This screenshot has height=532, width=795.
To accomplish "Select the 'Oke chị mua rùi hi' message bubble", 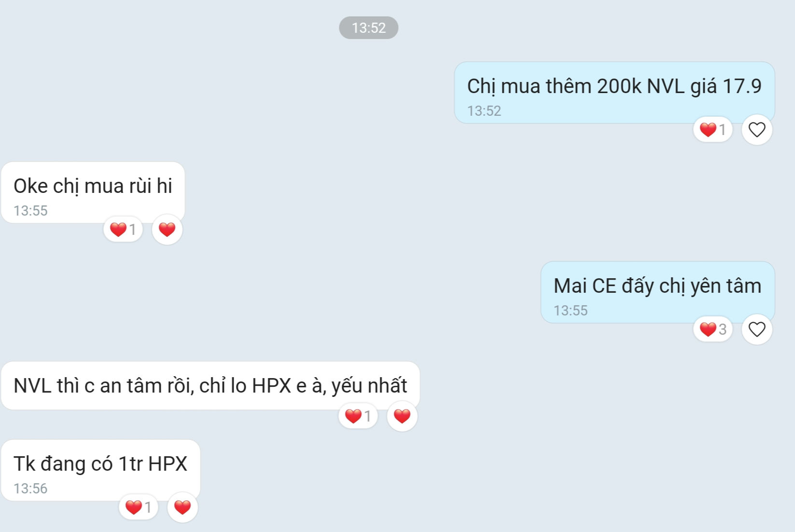I will (x=93, y=192).
